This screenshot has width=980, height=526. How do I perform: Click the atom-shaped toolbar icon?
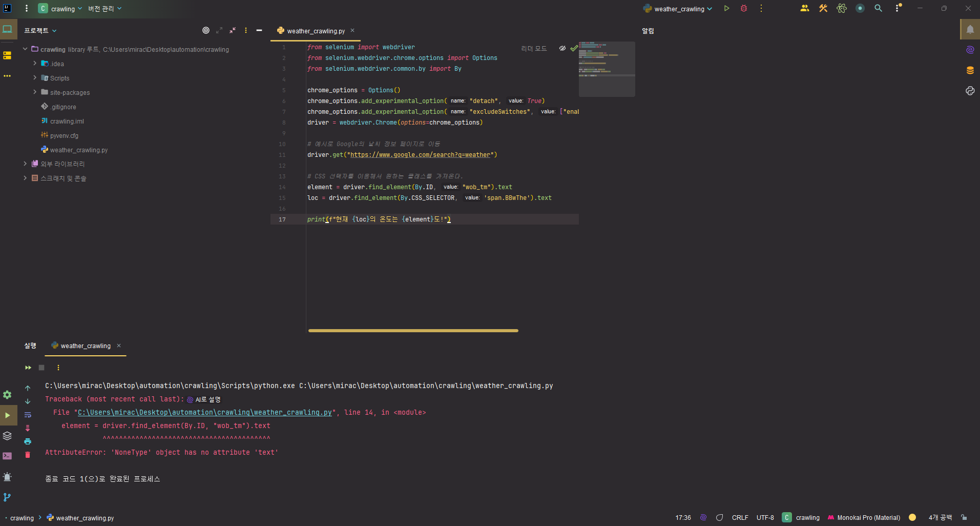(842, 8)
